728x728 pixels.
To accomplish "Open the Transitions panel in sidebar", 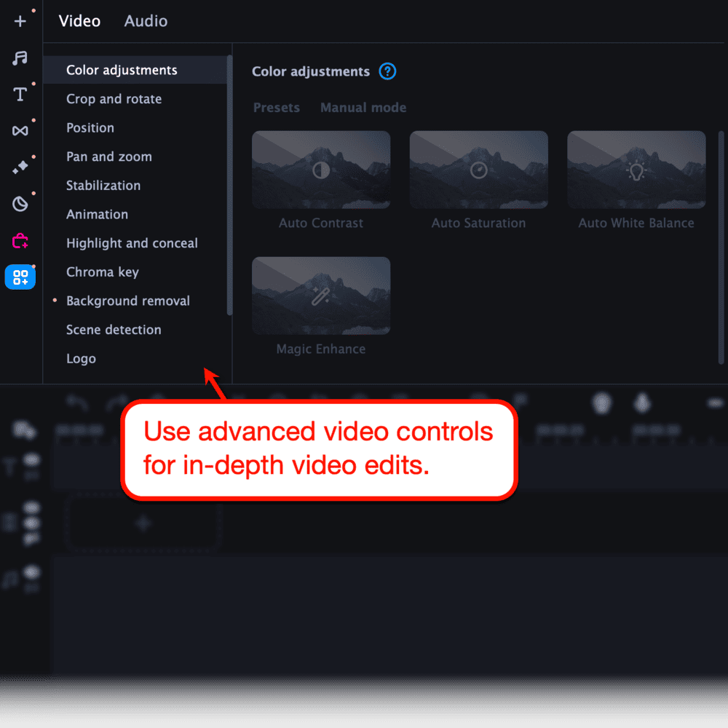I will pyautogui.click(x=20, y=130).
